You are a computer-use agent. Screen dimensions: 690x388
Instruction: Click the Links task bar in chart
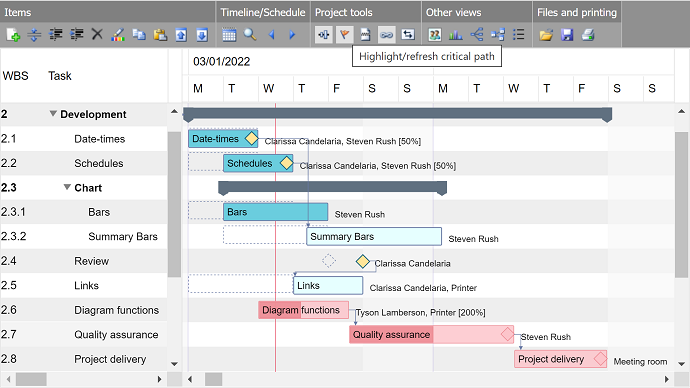(328, 286)
